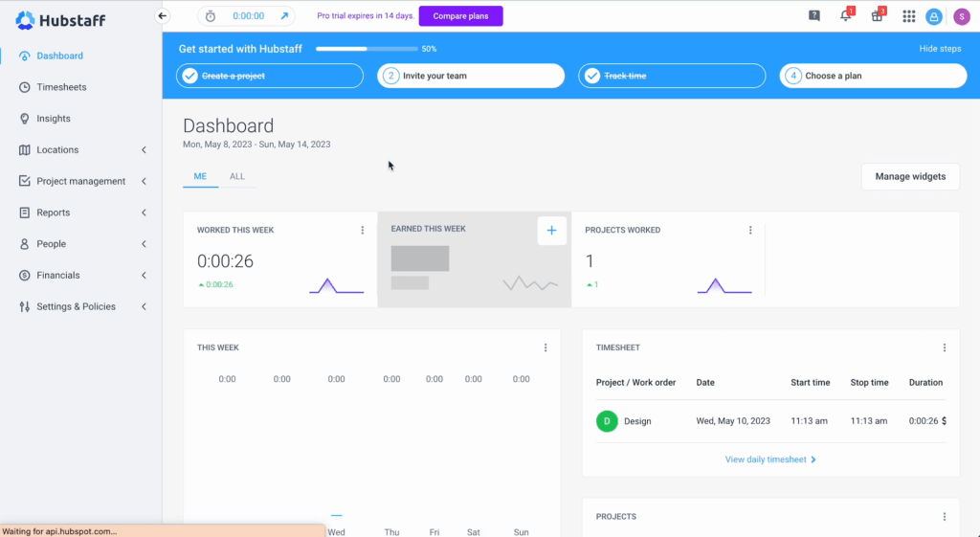Screen dimensions: 980x537
Task: Start the timer with the stopwatch icon
Action: click(x=211, y=16)
